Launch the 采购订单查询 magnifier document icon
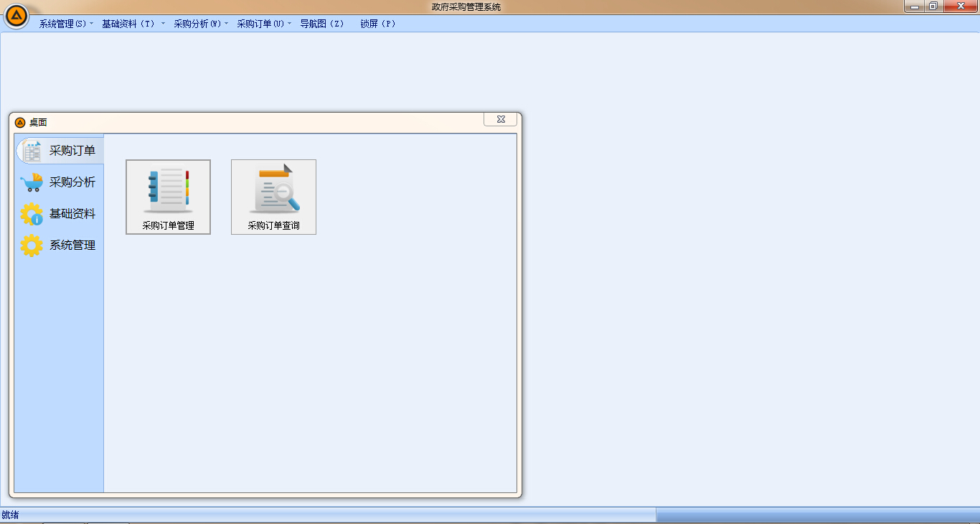This screenshot has width=980, height=524. (273, 191)
